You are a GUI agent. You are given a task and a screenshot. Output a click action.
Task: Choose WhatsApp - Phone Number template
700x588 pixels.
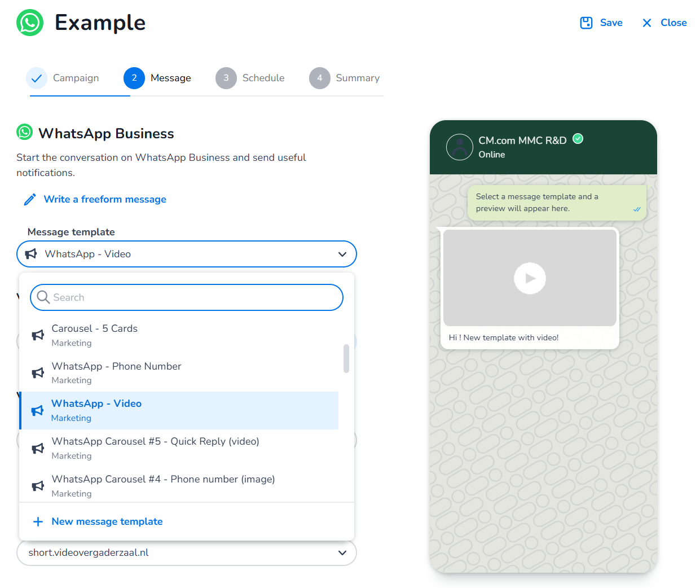coord(116,372)
